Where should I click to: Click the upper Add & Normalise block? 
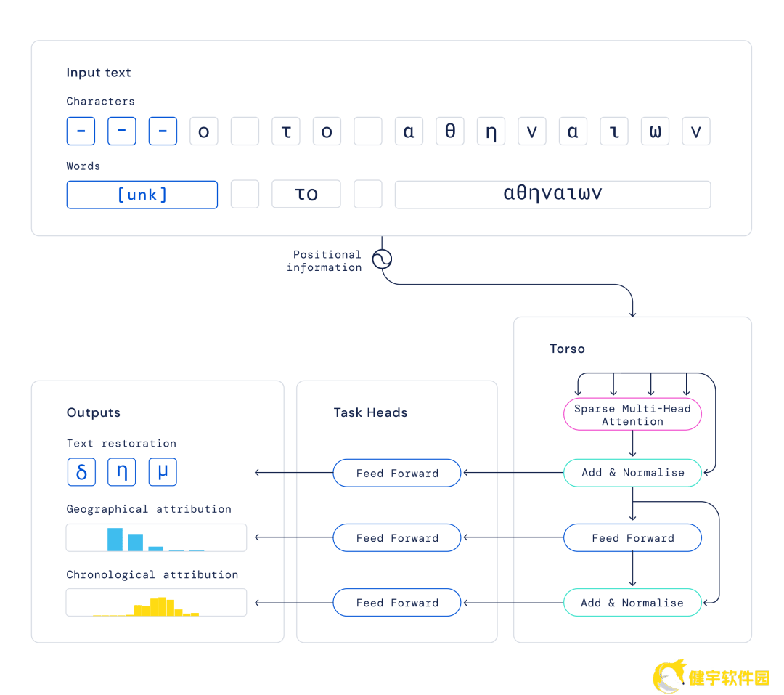632,473
